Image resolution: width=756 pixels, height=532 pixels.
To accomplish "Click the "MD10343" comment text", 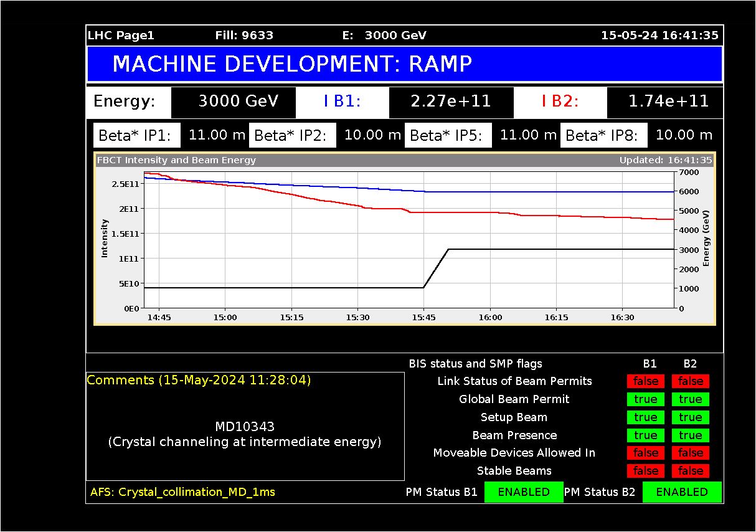I will pyautogui.click(x=245, y=427).
